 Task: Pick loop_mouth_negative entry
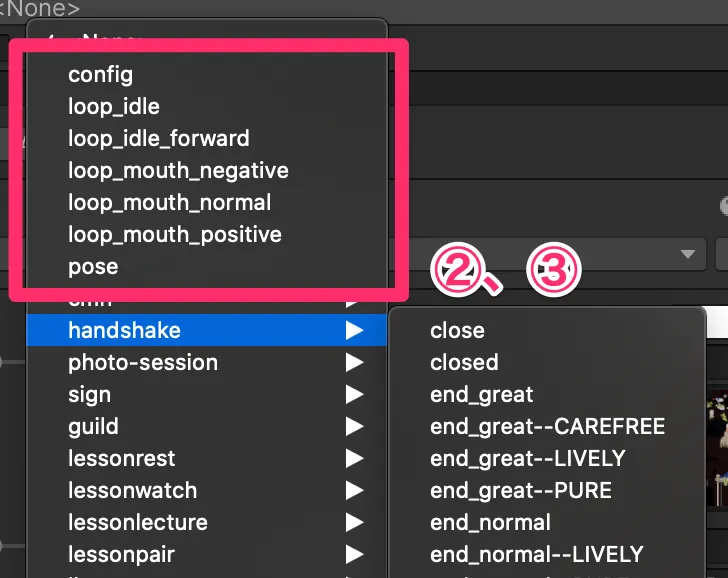pos(178,170)
